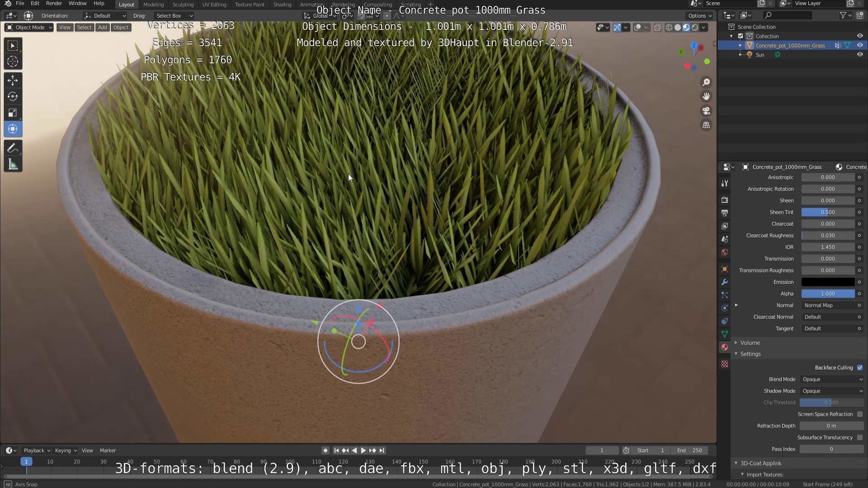Toggle viewport gizmo display
The image size is (868, 488).
click(x=617, y=28)
